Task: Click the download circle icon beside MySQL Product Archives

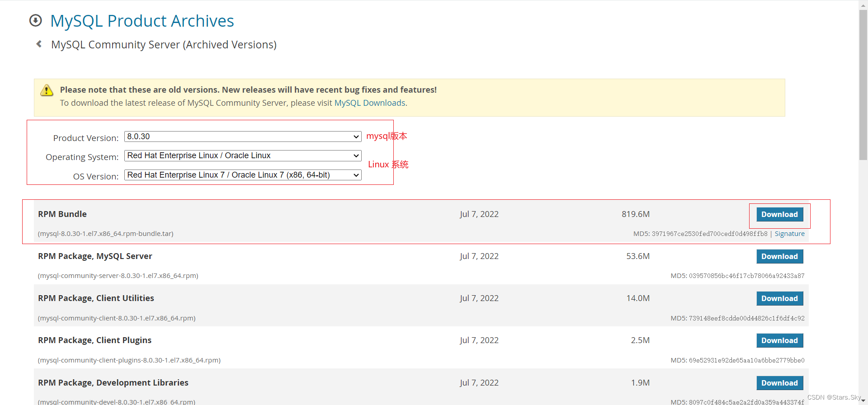Action: coord(35,21)
